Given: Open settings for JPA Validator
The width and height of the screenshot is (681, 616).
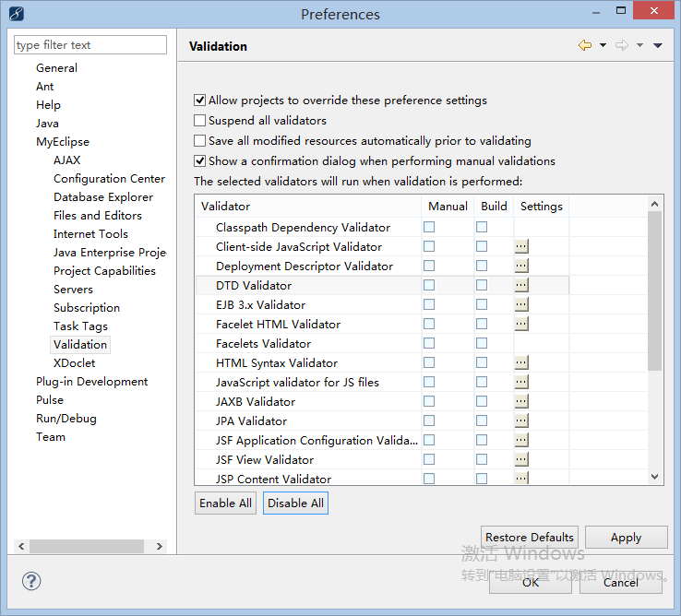Looking at the screenshot, I should click(x=521, y=421).
